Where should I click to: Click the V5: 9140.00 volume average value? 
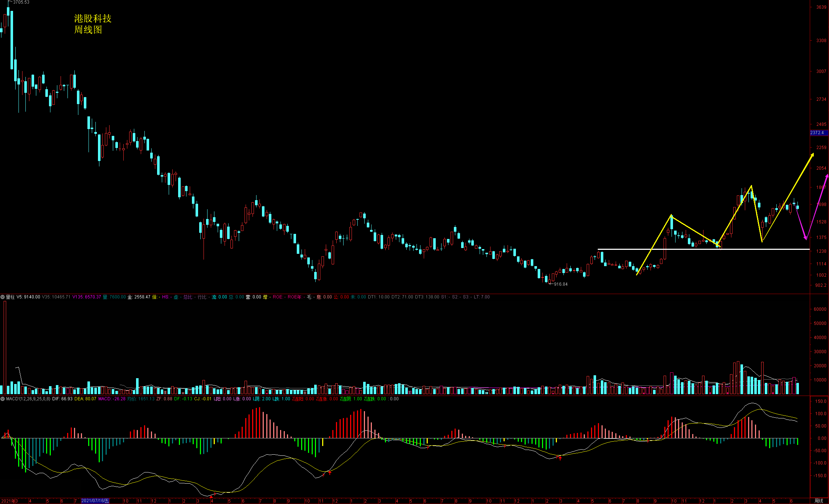click(x=28, y=297)
